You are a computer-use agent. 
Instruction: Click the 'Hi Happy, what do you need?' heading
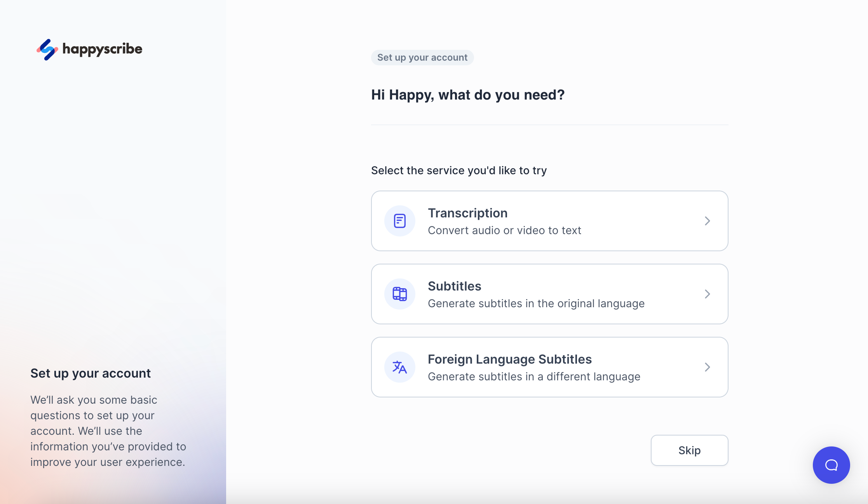pos(467,95)
